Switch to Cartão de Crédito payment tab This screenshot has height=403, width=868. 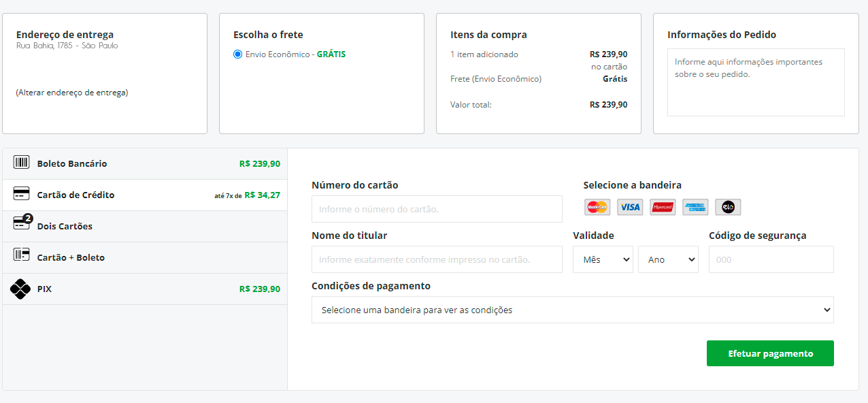(145, 195)
